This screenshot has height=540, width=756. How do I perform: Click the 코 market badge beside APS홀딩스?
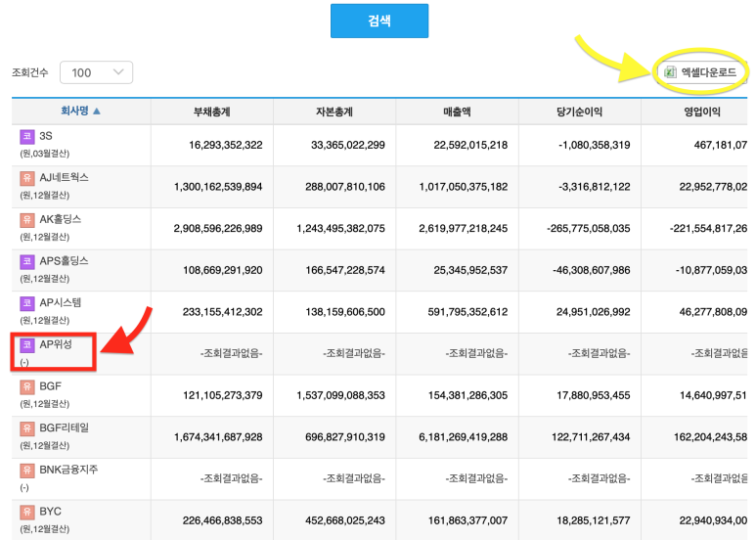(x=27, y=261)
